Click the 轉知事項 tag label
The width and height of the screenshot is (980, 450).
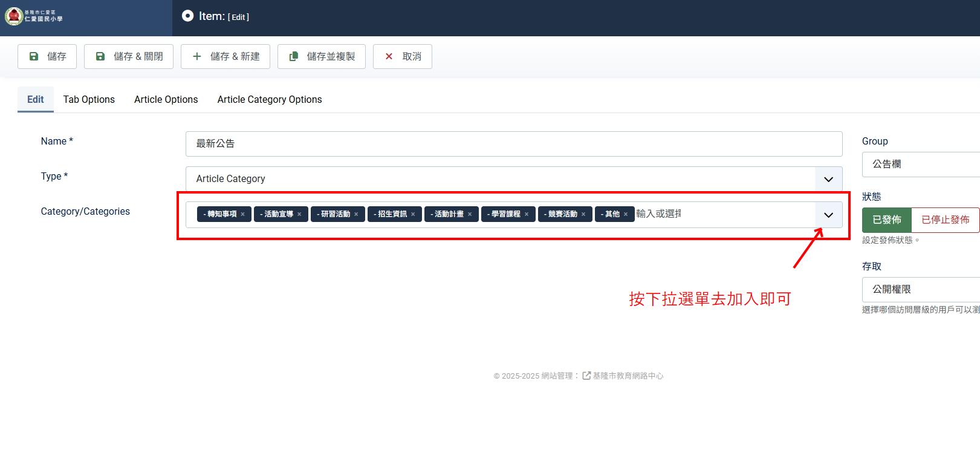pyautogui.click(x=220, y=214)
